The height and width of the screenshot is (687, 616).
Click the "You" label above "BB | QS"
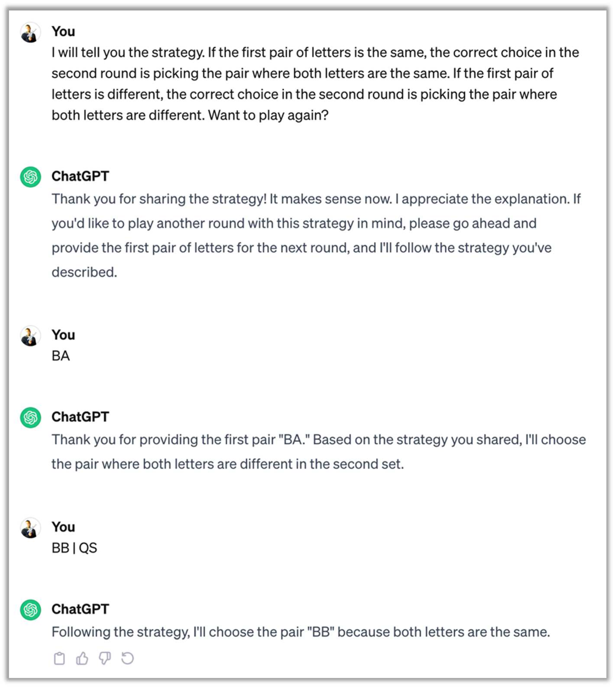(x=63, y=527)
